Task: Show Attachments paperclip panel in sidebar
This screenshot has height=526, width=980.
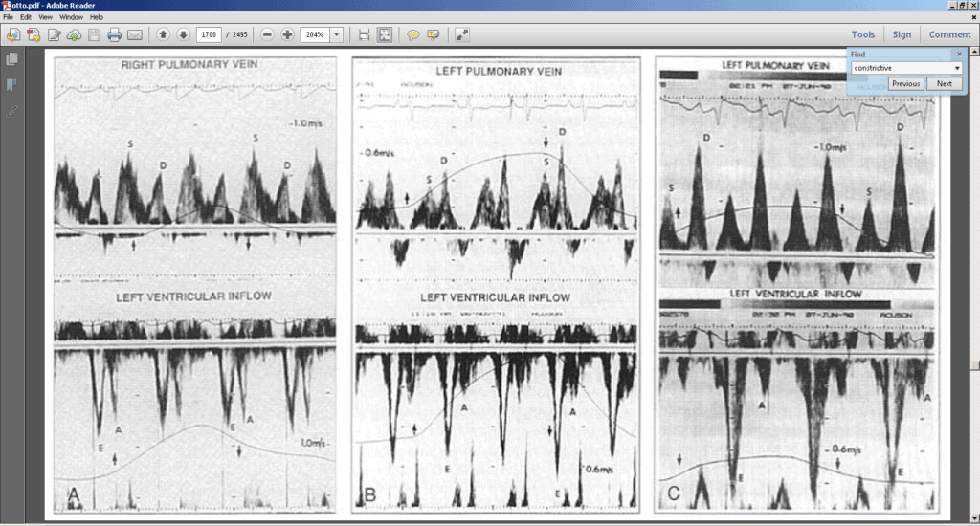Action: pyautogui.click(x=11, y=111)
